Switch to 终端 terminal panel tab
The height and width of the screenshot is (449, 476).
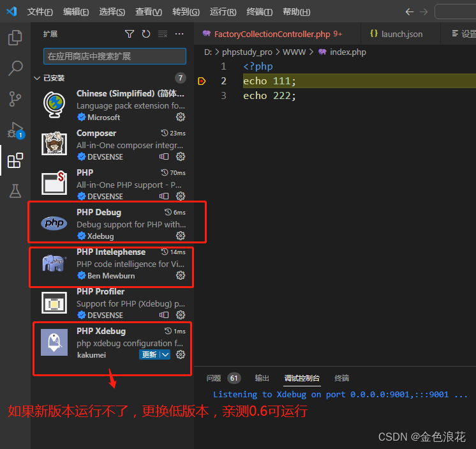pos(341,378)
